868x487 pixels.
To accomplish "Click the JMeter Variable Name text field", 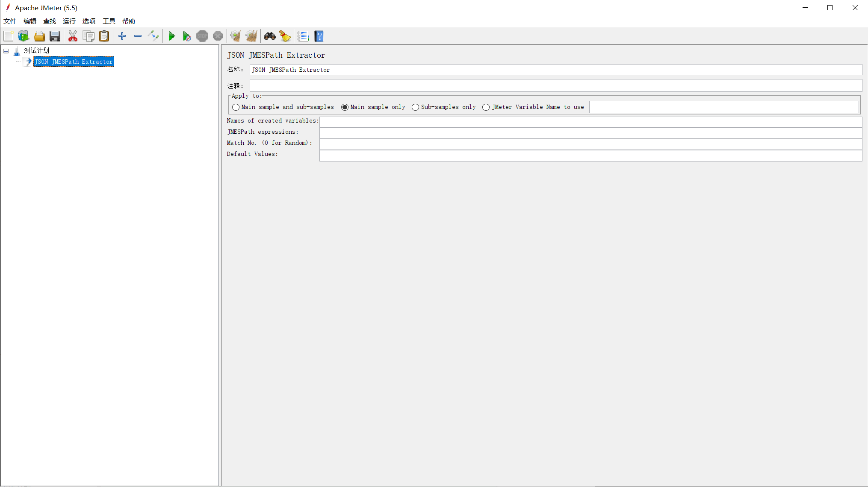I will [724, 107].
